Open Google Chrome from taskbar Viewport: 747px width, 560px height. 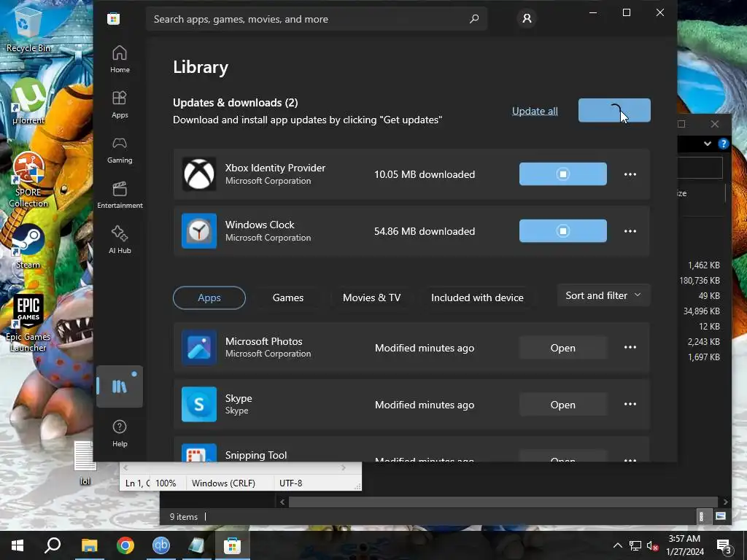point(125,545)
